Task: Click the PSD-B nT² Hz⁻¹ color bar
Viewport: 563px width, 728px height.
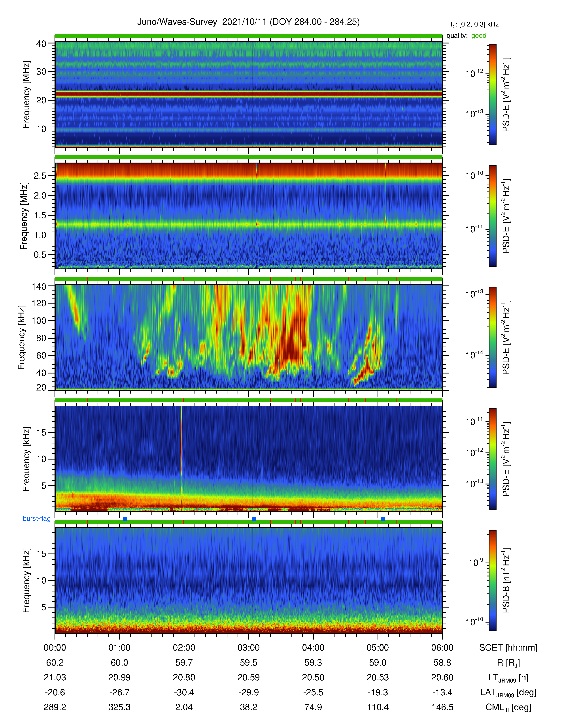Action: click(493, 580)
